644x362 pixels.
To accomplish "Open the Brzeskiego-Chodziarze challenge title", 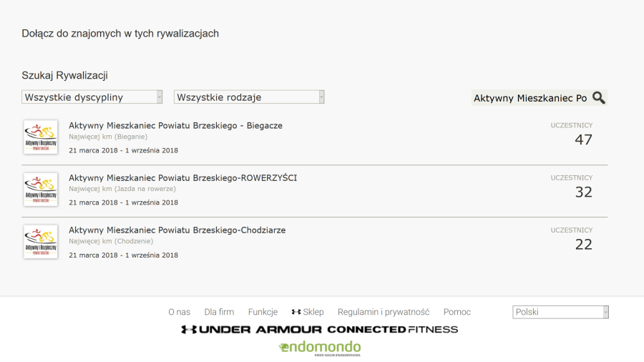I will (x=177, y=230).
